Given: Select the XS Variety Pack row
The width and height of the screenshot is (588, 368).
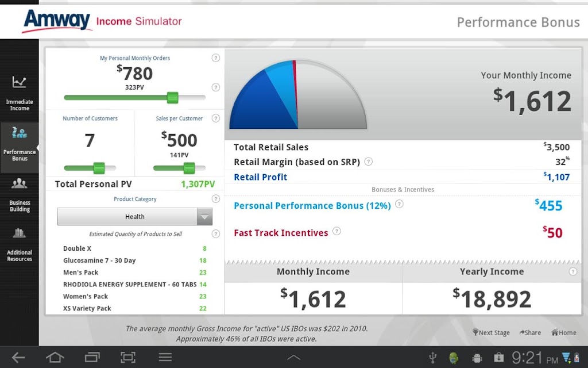Looking at the screenshot, I should click(134, 308).
